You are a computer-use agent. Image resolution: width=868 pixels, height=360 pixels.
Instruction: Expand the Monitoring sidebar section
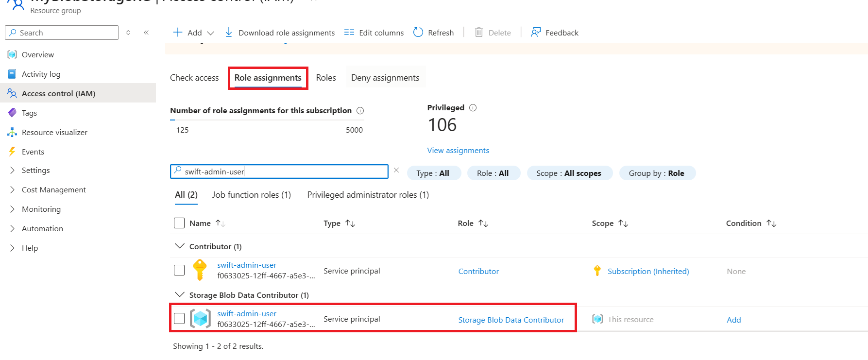(12, 209)
